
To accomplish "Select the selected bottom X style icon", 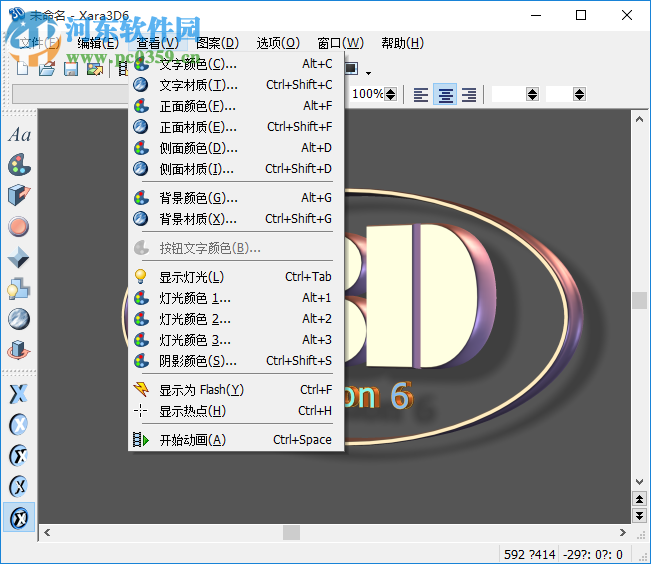I will point(19,517).
